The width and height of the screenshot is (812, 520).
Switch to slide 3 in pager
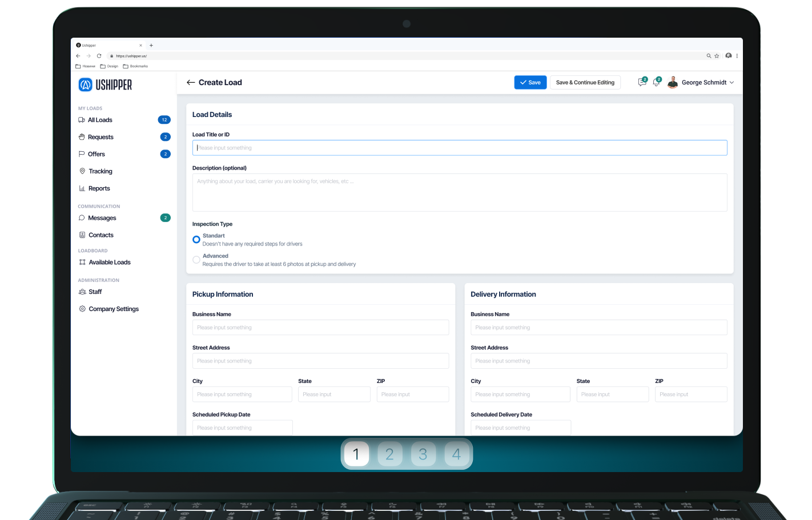pos(423,454)
